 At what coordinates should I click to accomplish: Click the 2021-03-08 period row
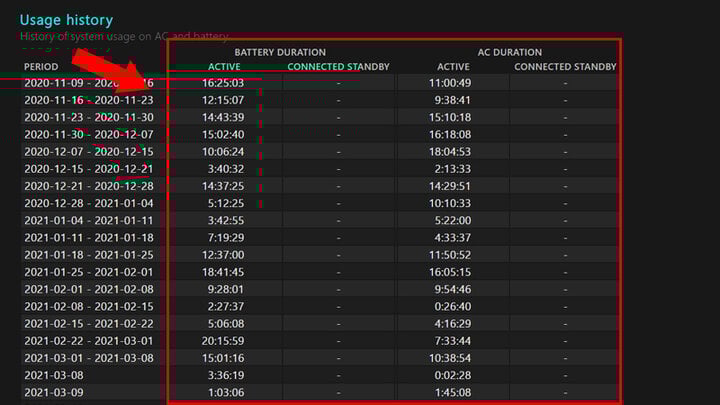coord(54,376)
